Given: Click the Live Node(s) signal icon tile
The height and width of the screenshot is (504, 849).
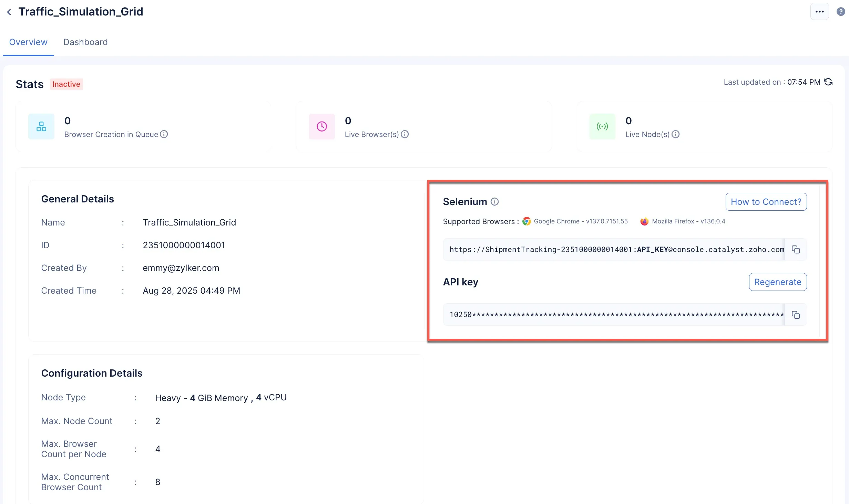Looking at the screenshot, I should (602, 126).
